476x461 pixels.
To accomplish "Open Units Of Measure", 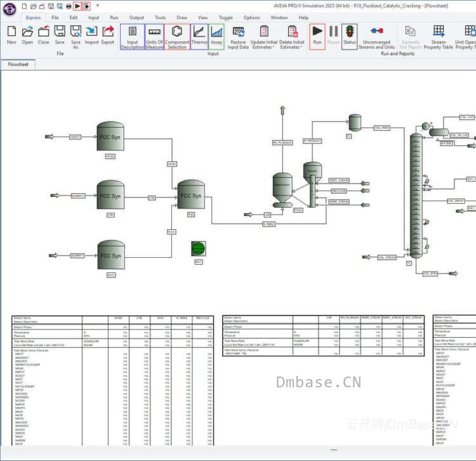I will (x=154, y=37).
